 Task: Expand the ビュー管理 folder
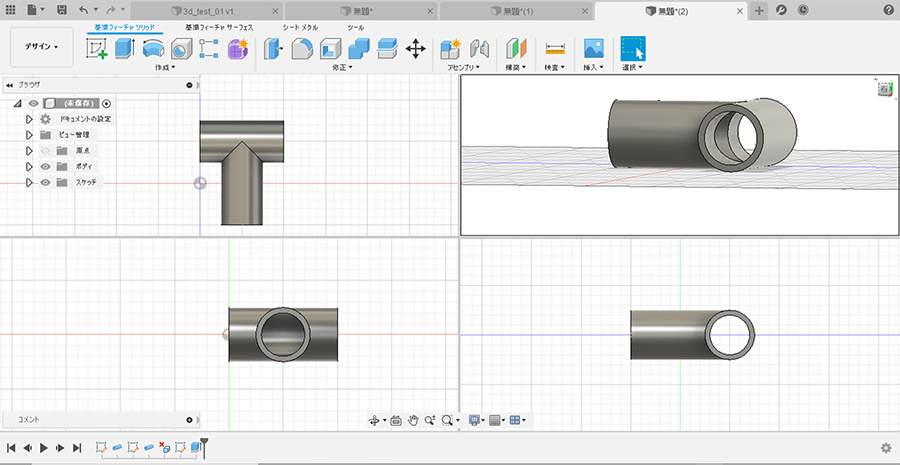(x=29, y=134)
